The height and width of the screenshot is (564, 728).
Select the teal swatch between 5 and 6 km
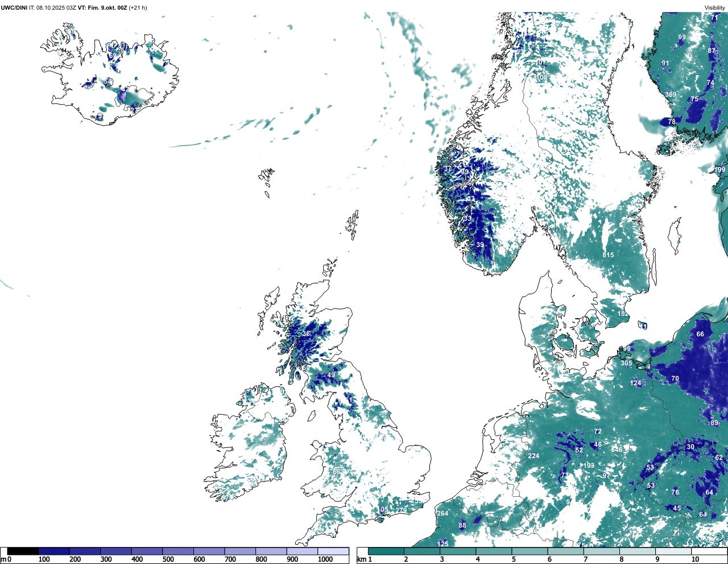tap(530, 551)
